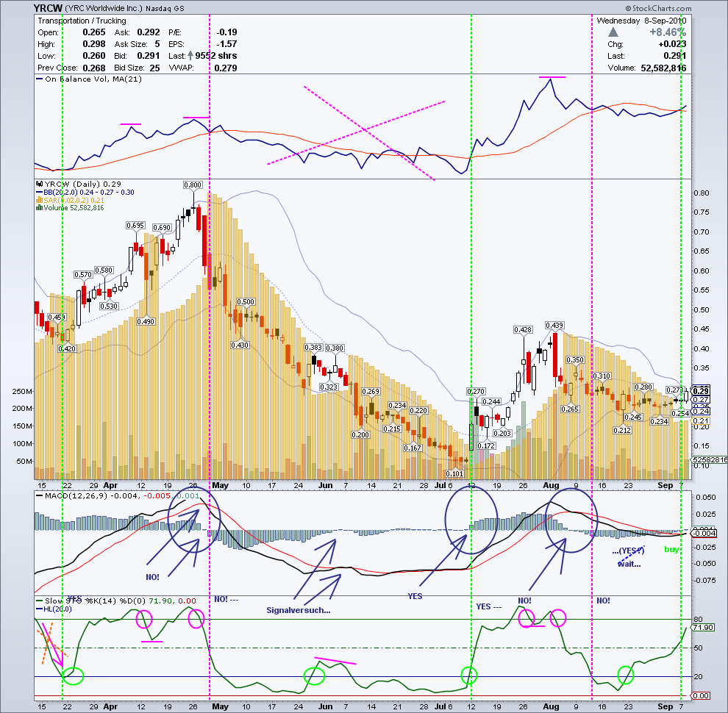Viewport: 728px width, 713px height.
Task: Click the HL(20.0) legend label
Action: coord(54,609)
